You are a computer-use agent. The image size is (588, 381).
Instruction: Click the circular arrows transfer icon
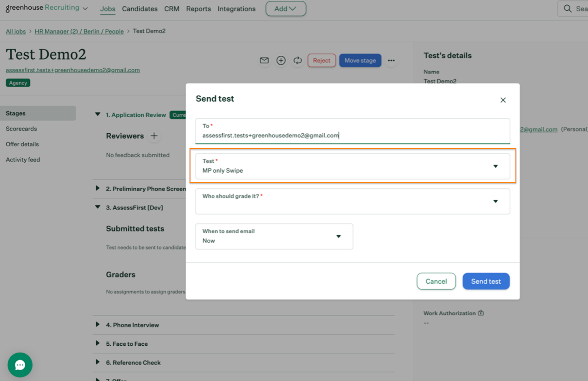(298, 61)
